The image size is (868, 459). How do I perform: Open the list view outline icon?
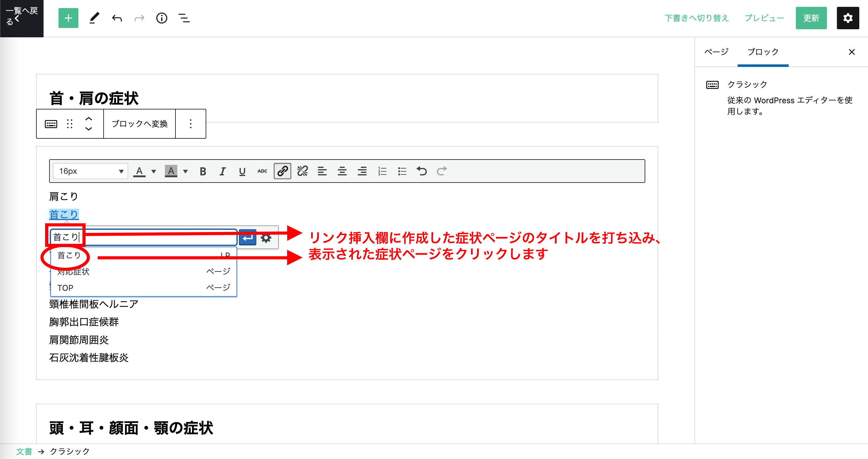[184, 18]
